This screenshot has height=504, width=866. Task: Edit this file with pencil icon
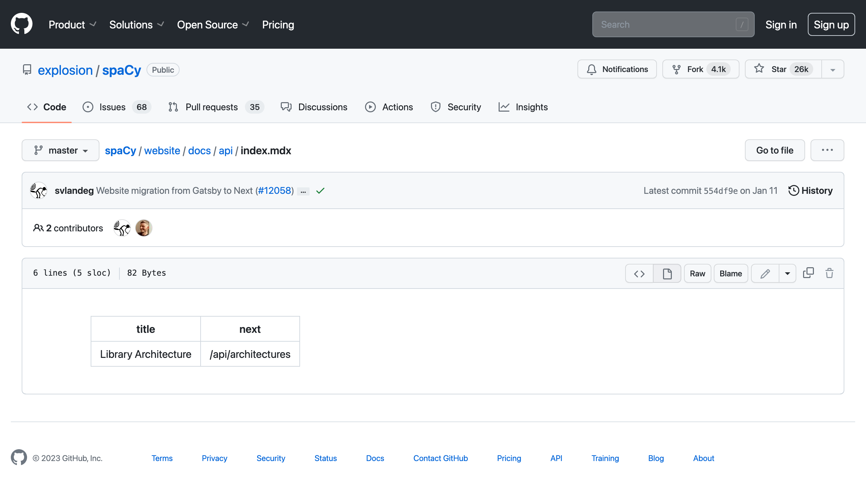point(765,273)
